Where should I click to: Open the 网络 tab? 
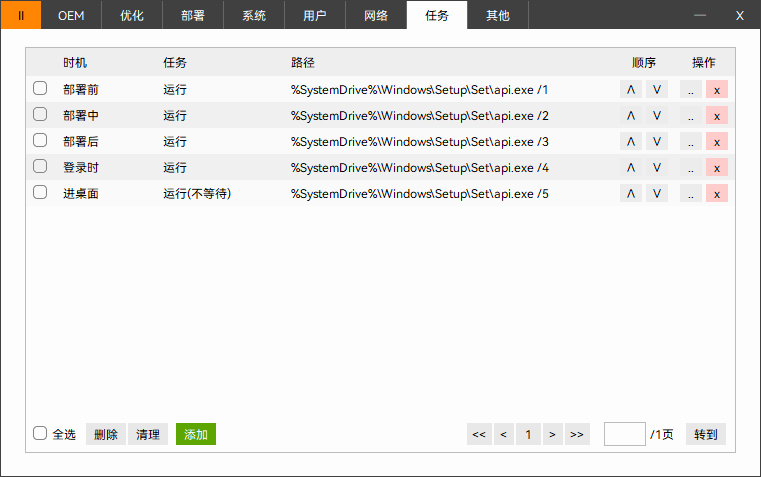point(376,15)
